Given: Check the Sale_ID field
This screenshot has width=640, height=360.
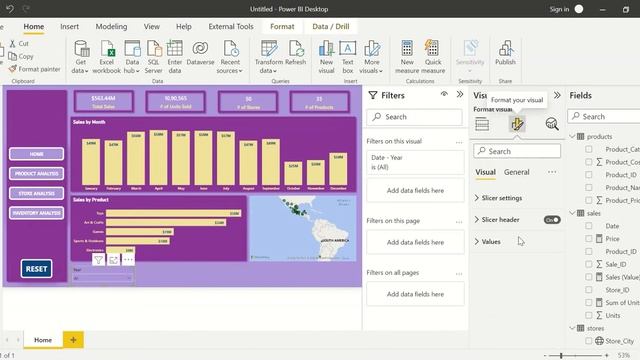Looking at the screenshot, I should coord(589,264).
